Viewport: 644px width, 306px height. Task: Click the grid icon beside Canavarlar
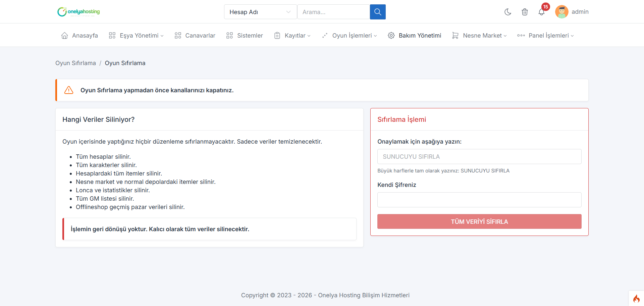(178, 35)
